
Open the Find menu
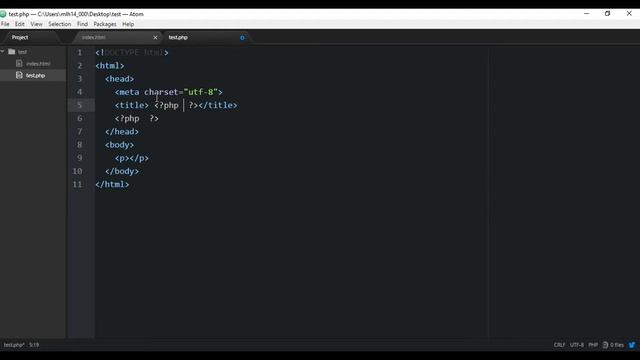(x=82, y=24)
